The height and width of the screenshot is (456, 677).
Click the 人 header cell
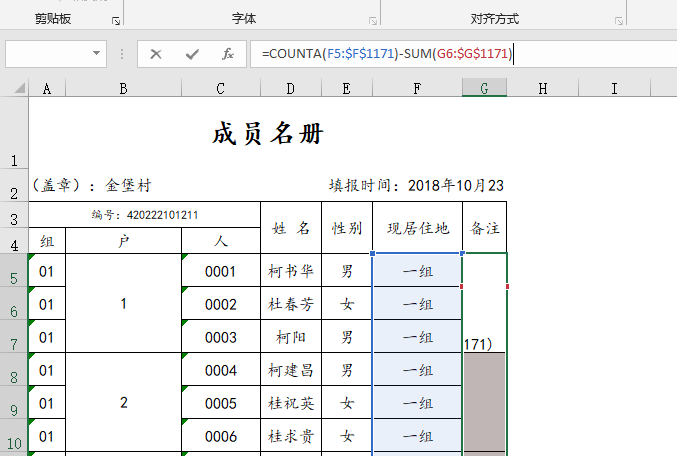(221, 241)
